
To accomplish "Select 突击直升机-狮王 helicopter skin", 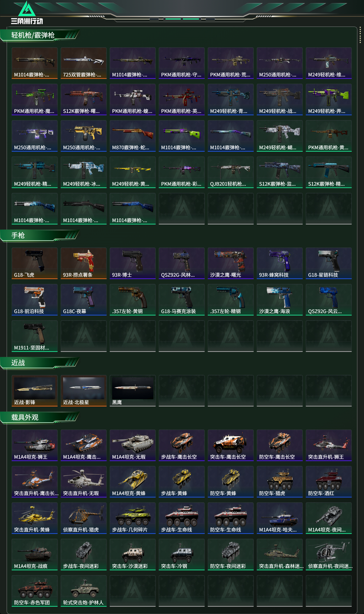I will [329, 445].
